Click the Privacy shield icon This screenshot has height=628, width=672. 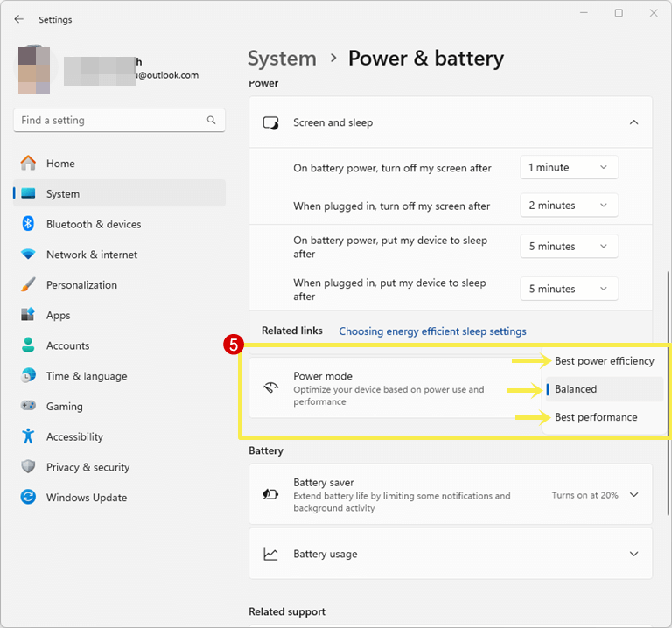click(x=28, y=466)
